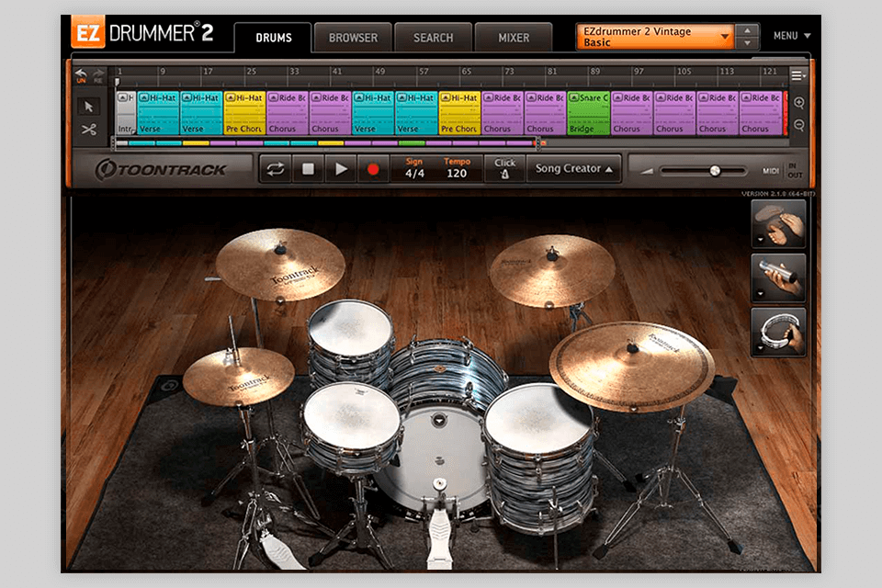Screen dimensions: 882x588
Task: Hit the left crash cymbal
Action: pyautogui.click(x=281, y=264)
